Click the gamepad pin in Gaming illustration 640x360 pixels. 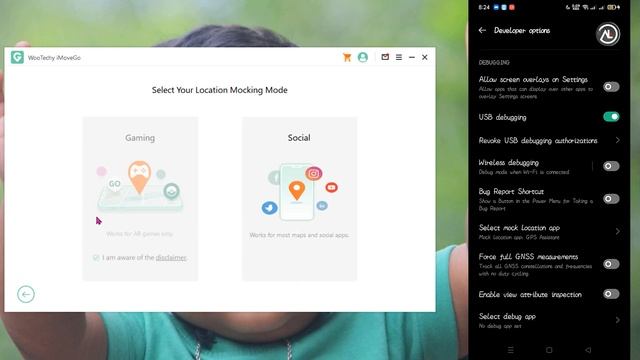coord(139,177)
